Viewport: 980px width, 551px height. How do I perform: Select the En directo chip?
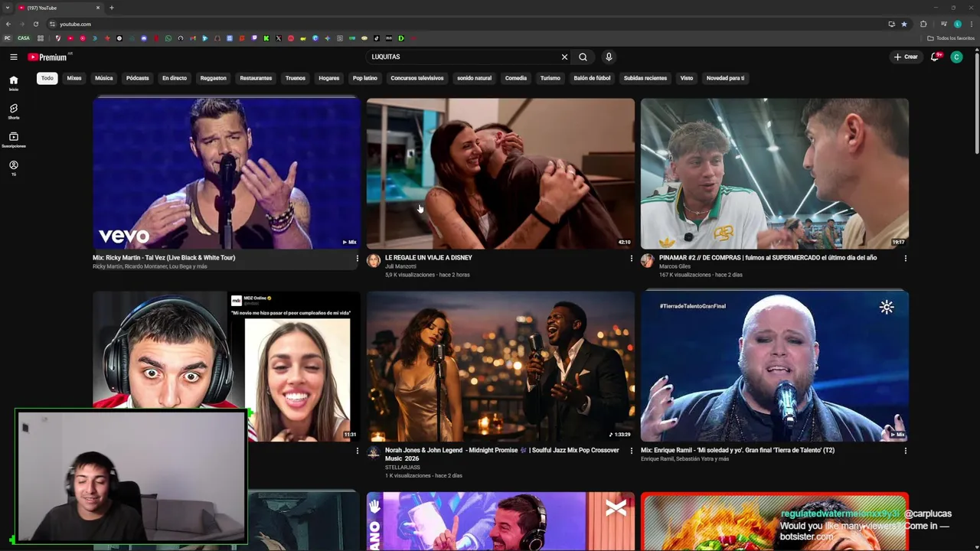[x=175, y=78]
